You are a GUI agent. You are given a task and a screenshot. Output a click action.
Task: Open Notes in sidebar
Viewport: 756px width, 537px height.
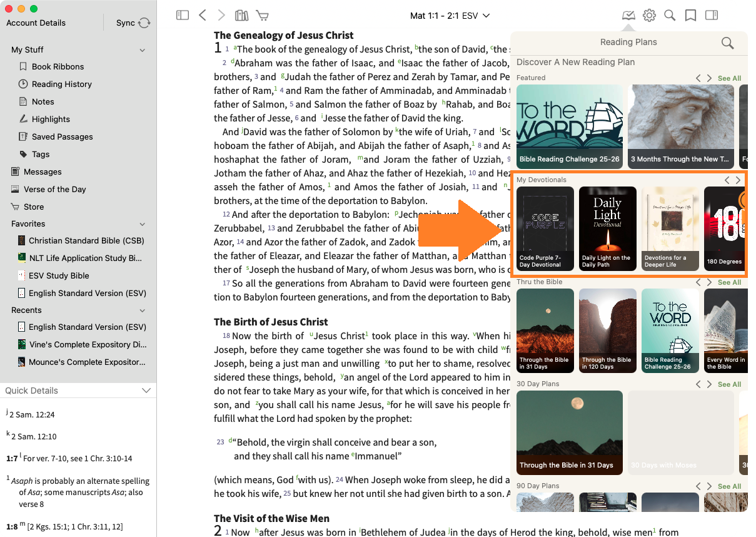43,101
